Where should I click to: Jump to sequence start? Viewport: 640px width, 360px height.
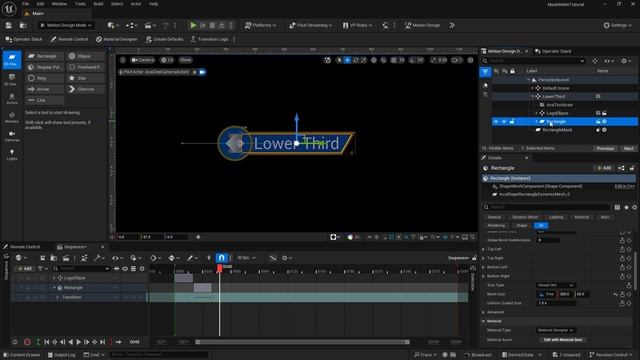coord(47,342)
